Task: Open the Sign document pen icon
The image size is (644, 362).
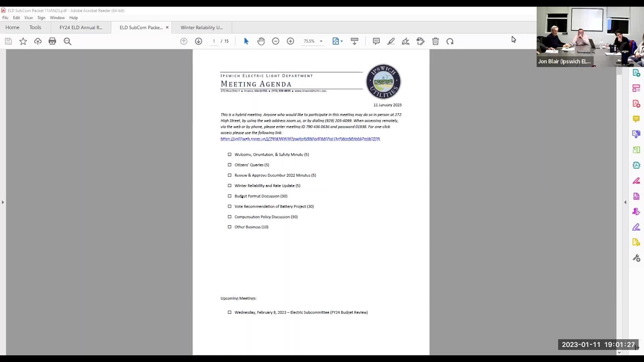Action: pos(406,41)
